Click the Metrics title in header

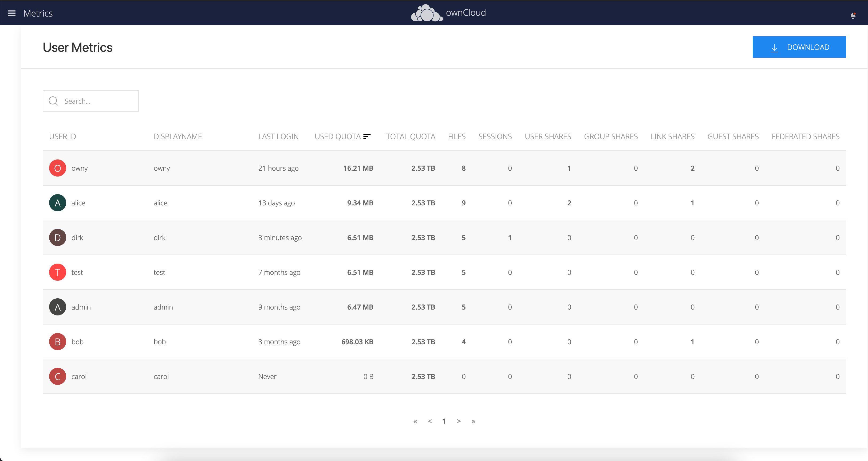point(38,13)
